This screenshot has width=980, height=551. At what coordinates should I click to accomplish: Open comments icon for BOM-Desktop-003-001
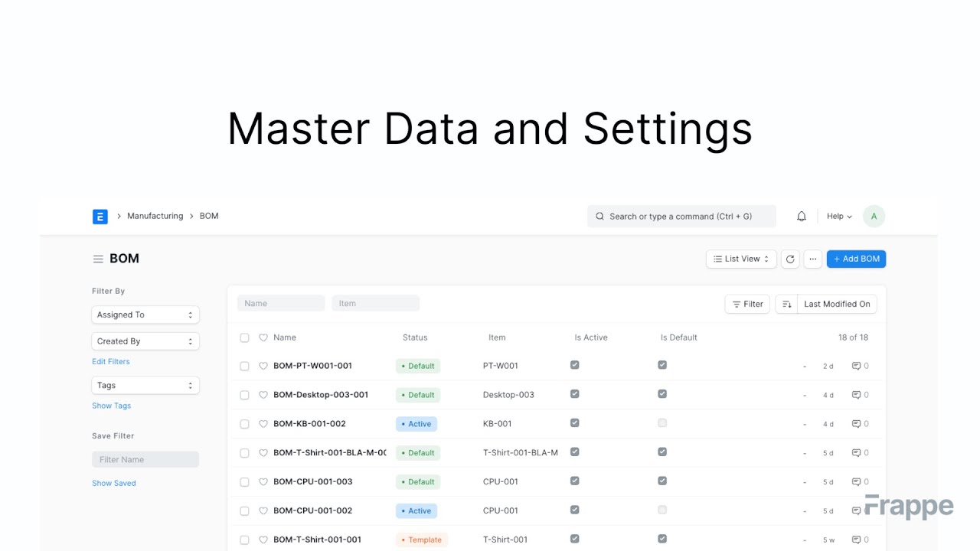[857, 395]
